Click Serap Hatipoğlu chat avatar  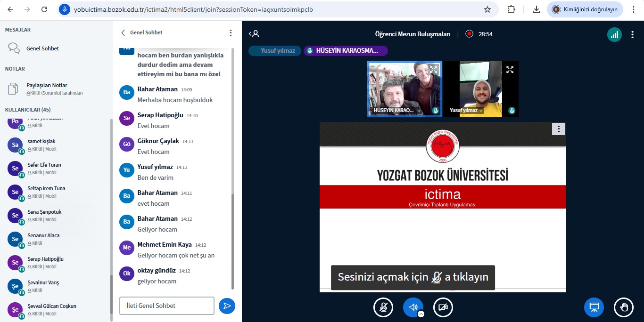127,118
